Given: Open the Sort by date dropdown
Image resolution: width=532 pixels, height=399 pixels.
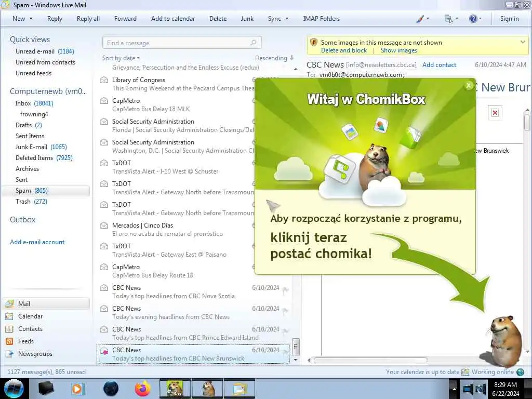Looking at the screenshot, I should (121, 58).
